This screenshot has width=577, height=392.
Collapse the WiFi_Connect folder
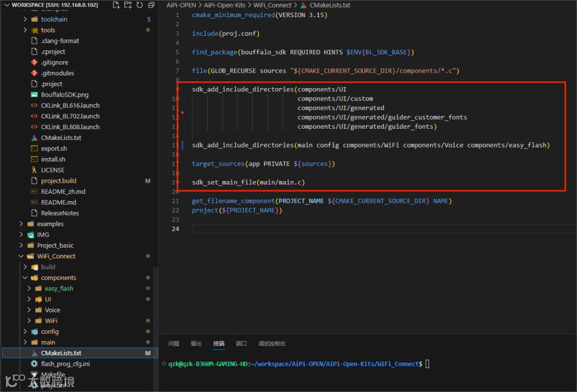point(21,256)
